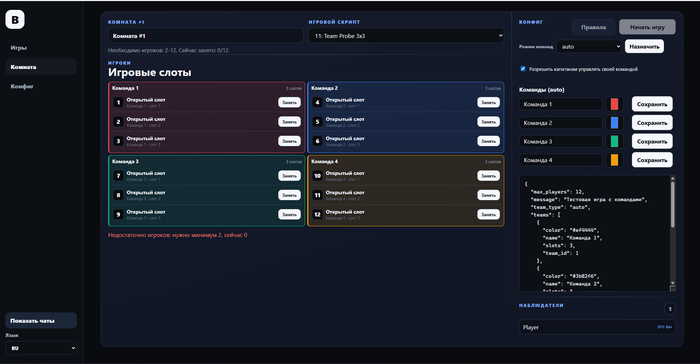This screenshot has height=364, width=700.
Task: Open the game script dropdown Team Probe 3x3
Action: [x=406, y=36]
